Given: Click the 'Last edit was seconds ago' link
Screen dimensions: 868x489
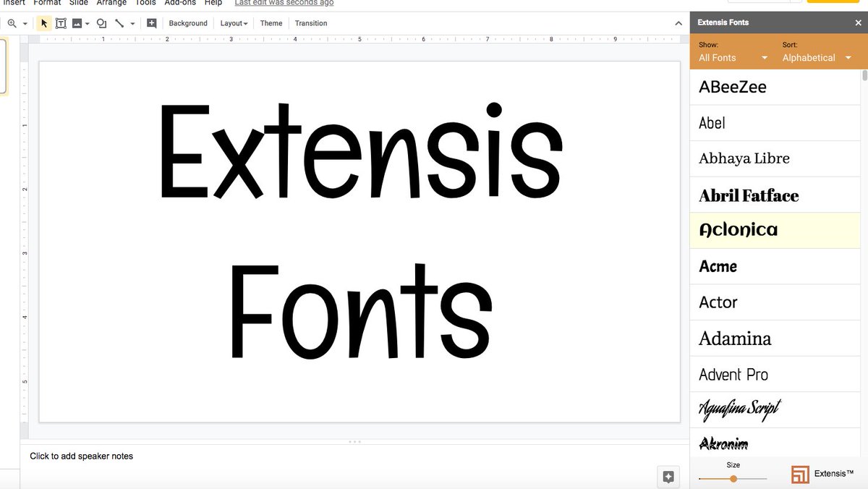Looking at the screenshot, I should pyautogui.click(x=284, y=3).
